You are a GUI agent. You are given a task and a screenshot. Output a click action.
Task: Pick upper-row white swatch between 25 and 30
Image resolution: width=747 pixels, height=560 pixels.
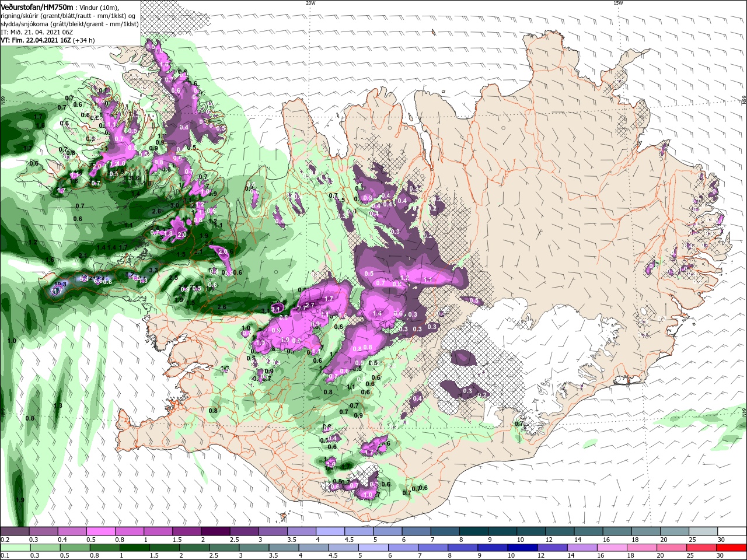coord(704,531)
